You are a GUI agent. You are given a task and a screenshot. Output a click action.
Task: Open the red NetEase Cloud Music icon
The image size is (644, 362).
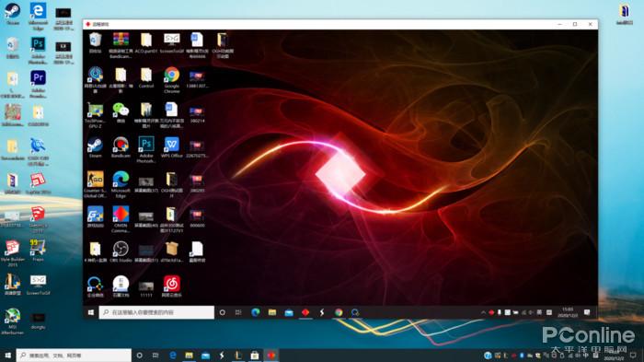172,286
